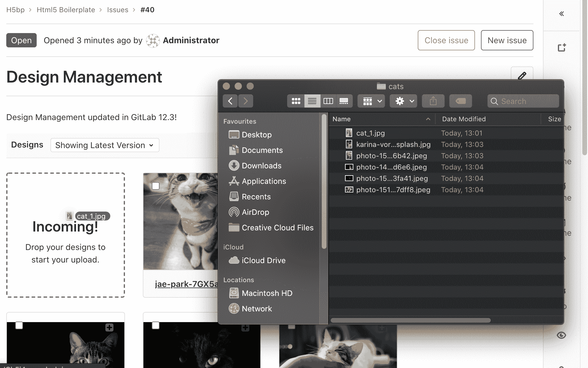
Task: Switch Finder to gallery view
Action: pos(344,101)
